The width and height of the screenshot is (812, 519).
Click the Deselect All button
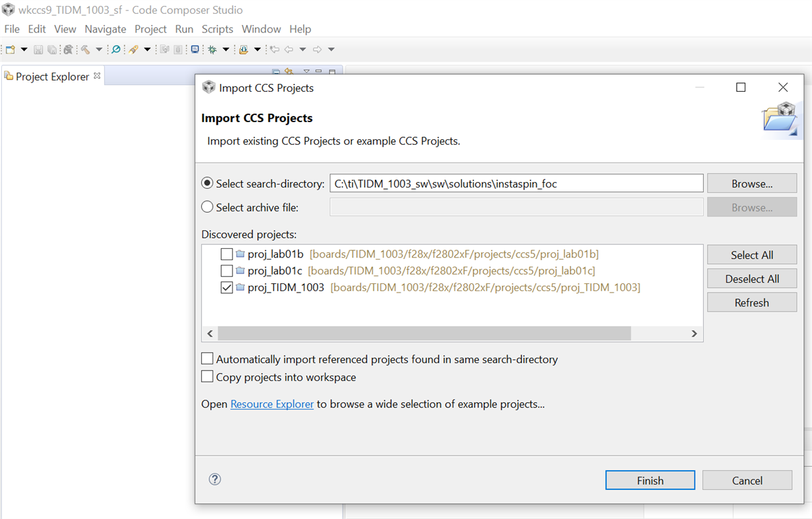pos(752,279)
